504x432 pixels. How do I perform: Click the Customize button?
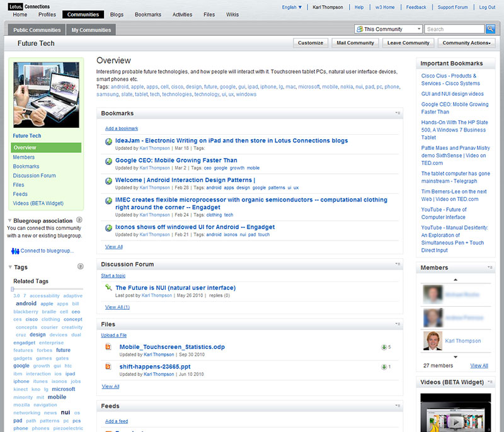coord(311,43)
